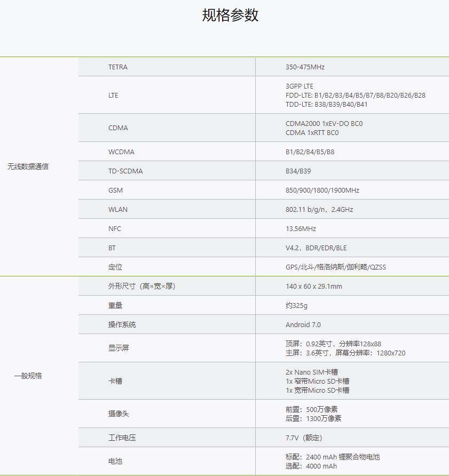This screenshot has width=449, height=476.
Task: Click the 140 x 60 x 29.1mm dimensions
Action: 313,287
